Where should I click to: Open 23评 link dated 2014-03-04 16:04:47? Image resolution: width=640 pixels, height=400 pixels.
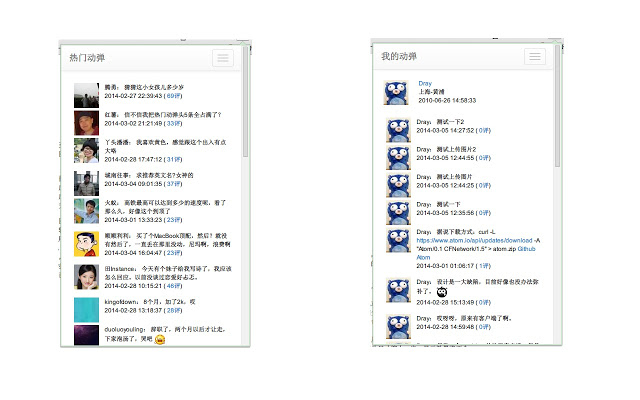click(173, 253)
